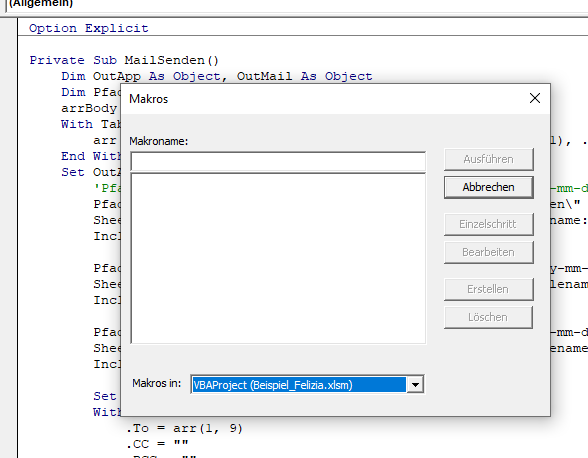Click 'Dim OutApp As Object, OutMail As Object' line

(217, 77)
